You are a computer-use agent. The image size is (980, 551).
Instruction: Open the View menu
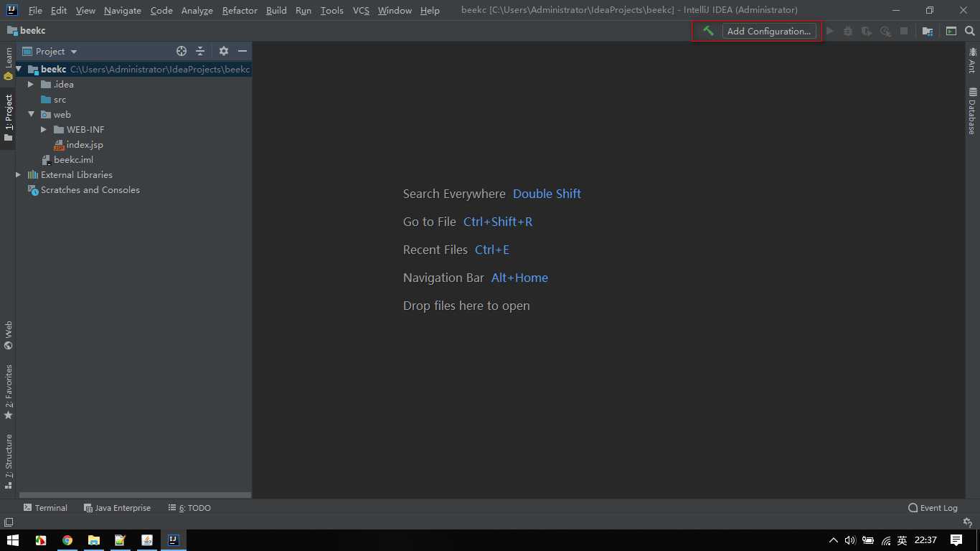point(85,10)
